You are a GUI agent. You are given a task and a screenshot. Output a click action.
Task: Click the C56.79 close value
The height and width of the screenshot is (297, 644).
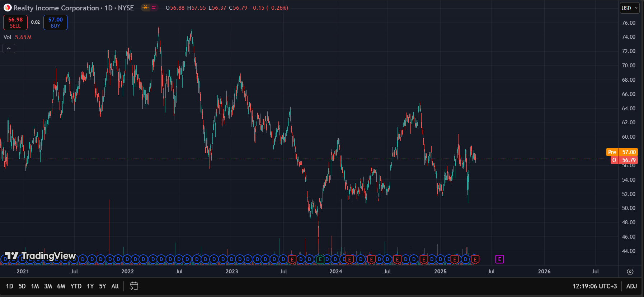tap(238, 8)
